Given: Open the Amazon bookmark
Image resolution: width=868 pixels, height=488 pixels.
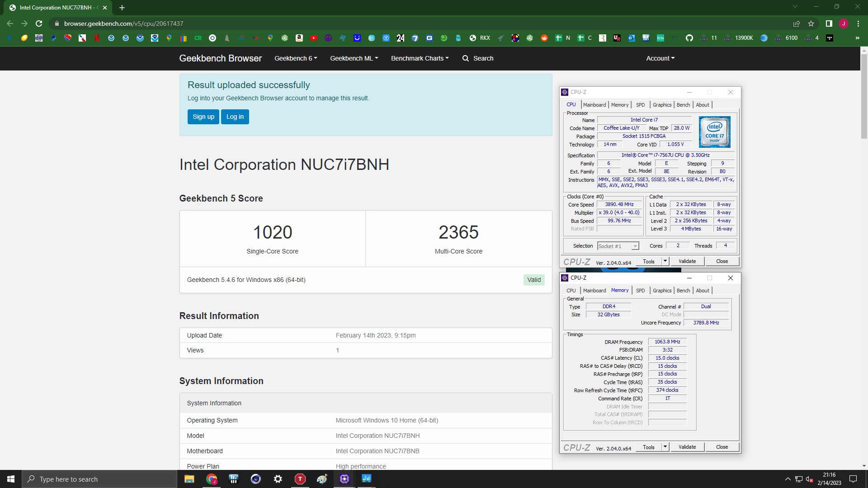Looking at the screenshot, I should 299,38.
